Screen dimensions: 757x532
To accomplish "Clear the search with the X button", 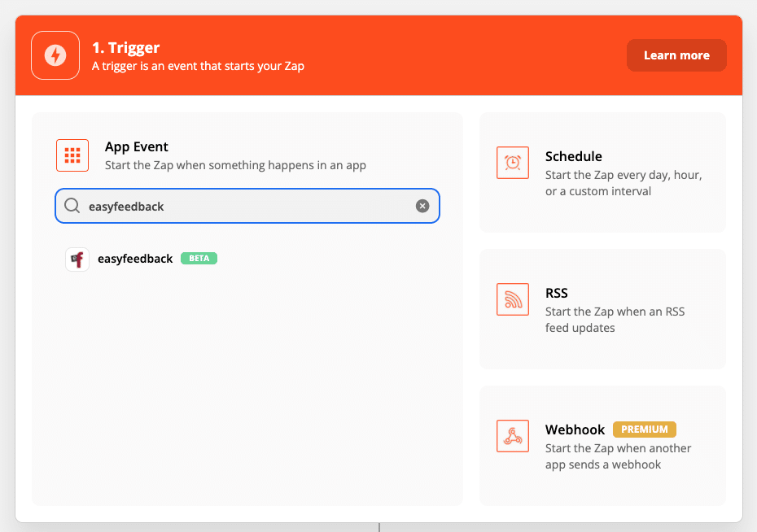I will (x=422, y=206).
